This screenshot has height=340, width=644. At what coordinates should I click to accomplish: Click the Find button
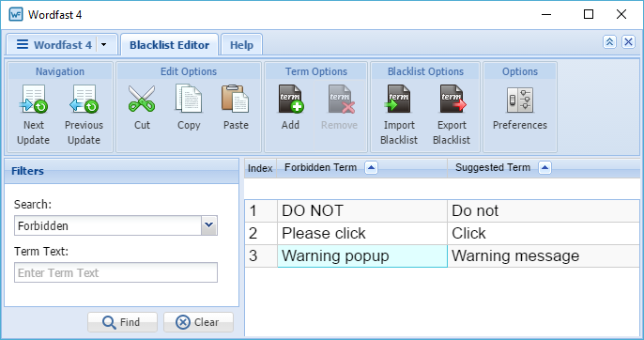122,322
